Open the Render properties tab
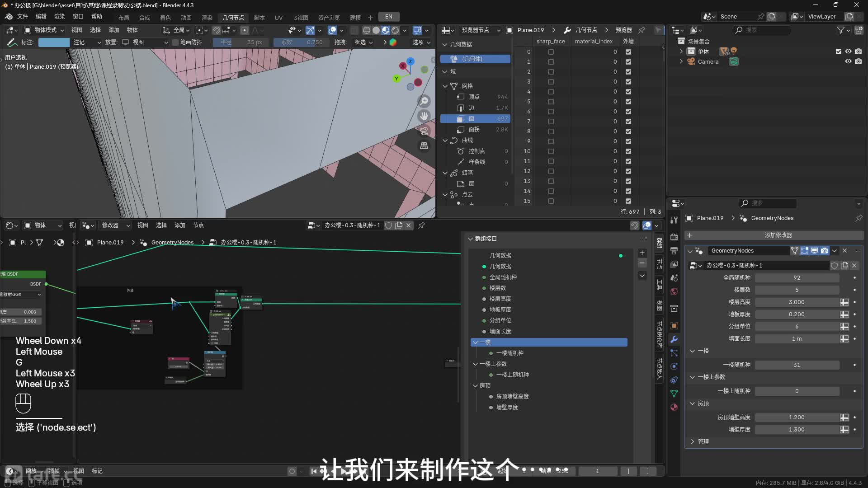The image size is (868, 488). pos(674,237)
